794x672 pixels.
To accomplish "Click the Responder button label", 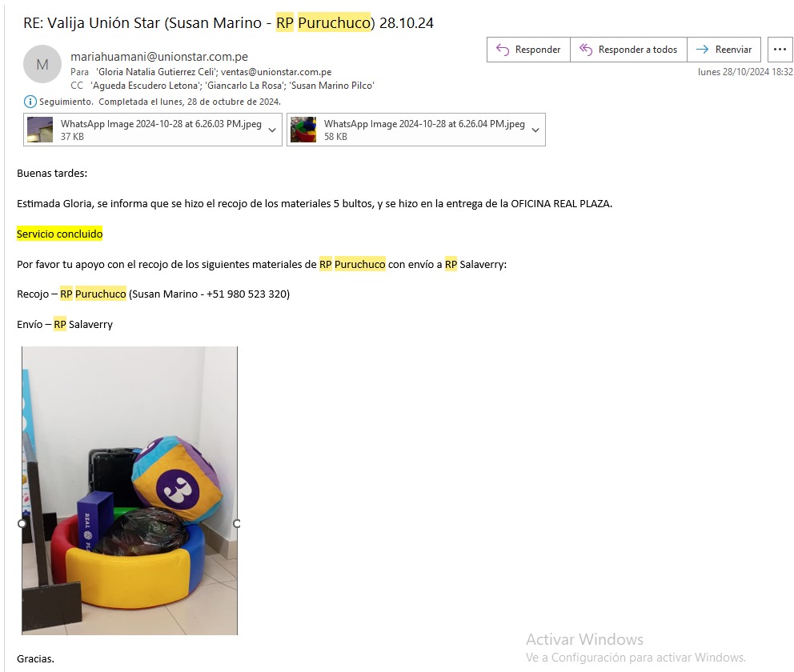I will pos(538,50).
